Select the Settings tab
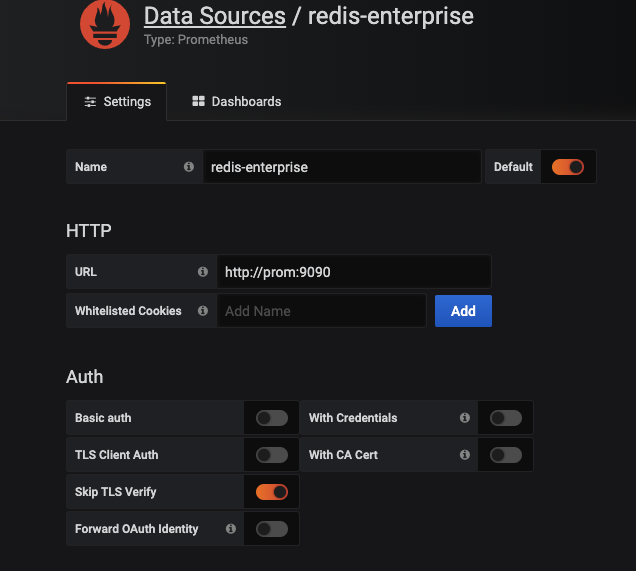Screen dimensions: 636x571 coord(116,101)
